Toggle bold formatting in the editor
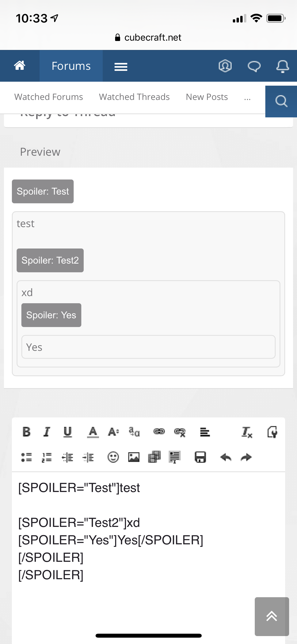Image resolution: width=297 pixels, height=644 pixels. coord(26,432)
